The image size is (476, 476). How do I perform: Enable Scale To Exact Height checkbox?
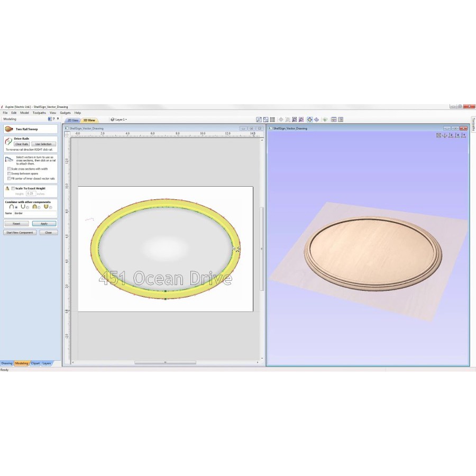coord(13,188)
